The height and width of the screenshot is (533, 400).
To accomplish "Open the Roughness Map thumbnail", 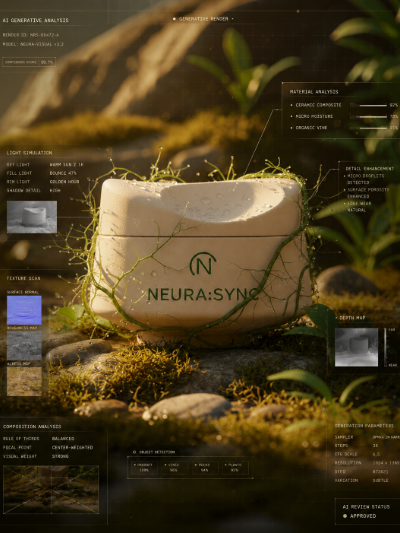I will (24, 346).
